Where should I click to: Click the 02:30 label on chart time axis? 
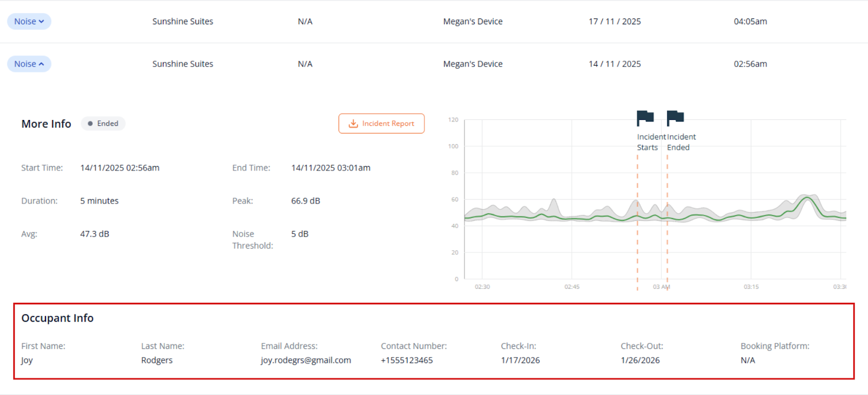point(482,286)
